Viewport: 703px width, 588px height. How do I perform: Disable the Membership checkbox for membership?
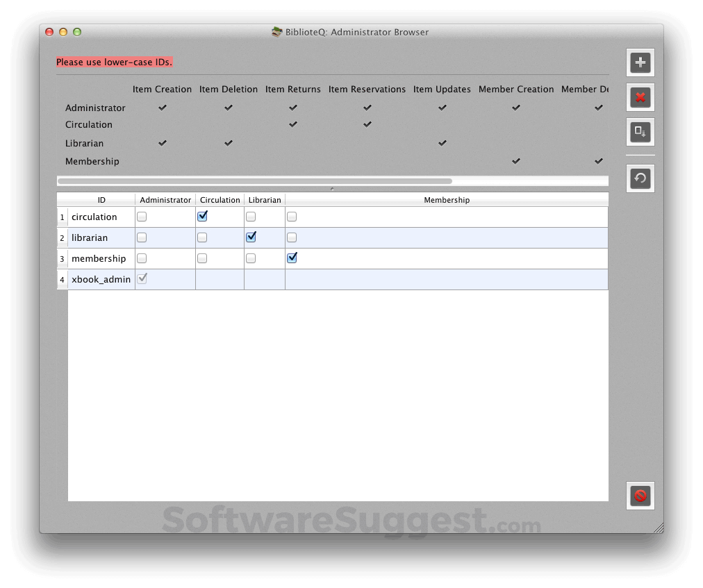pyautogui.click(x=291, y=258)
